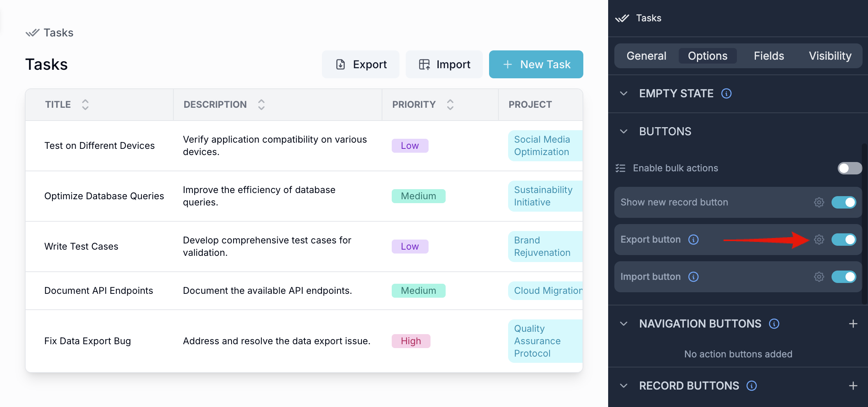The width and height of the screenshot is (868, 407).
Task: Expand the Empty State section
Action: tap(624, 93)
